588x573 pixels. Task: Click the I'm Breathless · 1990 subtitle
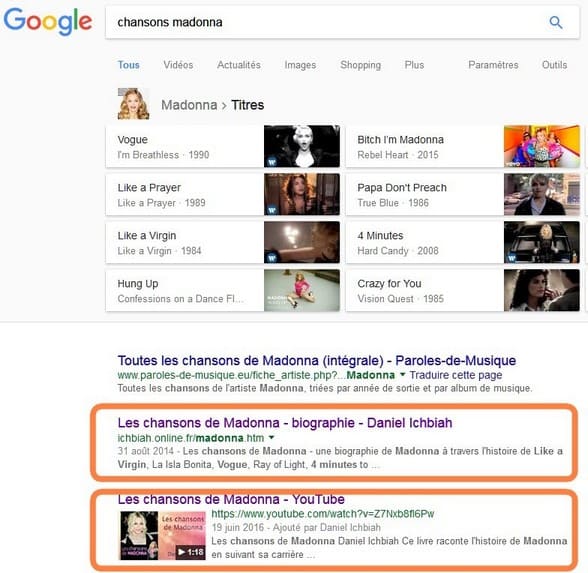[163, 155]
